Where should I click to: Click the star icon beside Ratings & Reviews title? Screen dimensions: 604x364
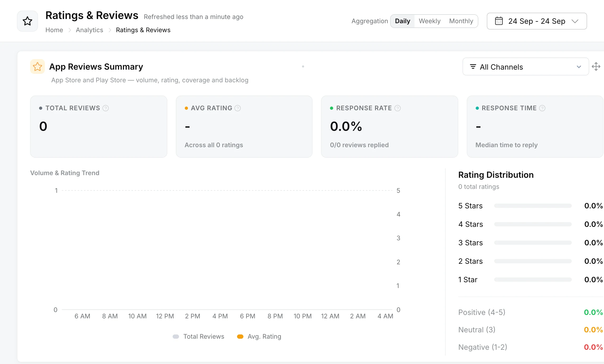[x=27, y=21]
